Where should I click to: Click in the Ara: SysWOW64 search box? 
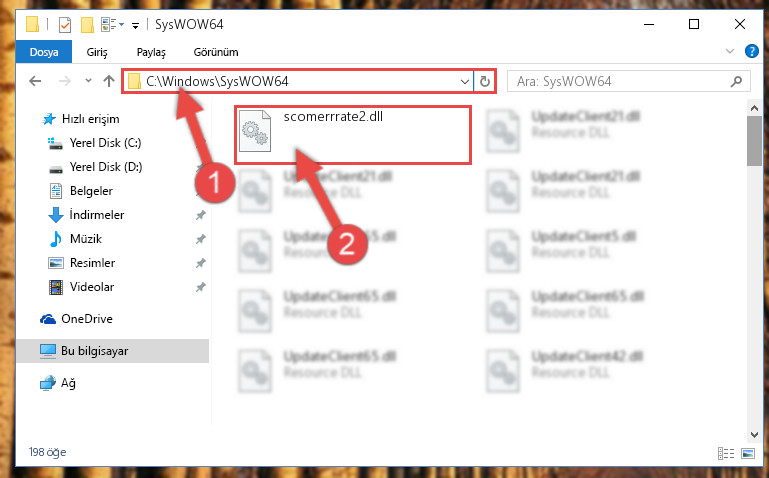tap(618, 81)
